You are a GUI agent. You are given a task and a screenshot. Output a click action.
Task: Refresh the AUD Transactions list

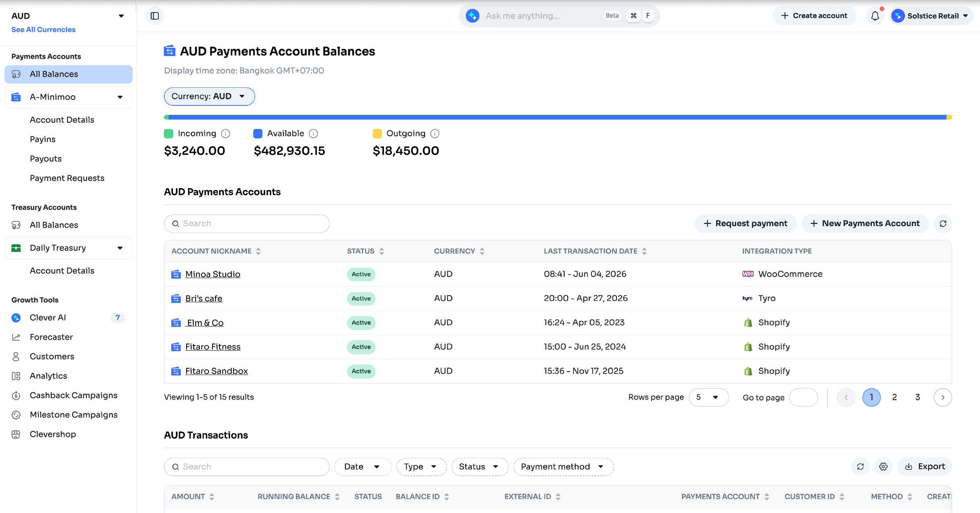coord(860,466)
